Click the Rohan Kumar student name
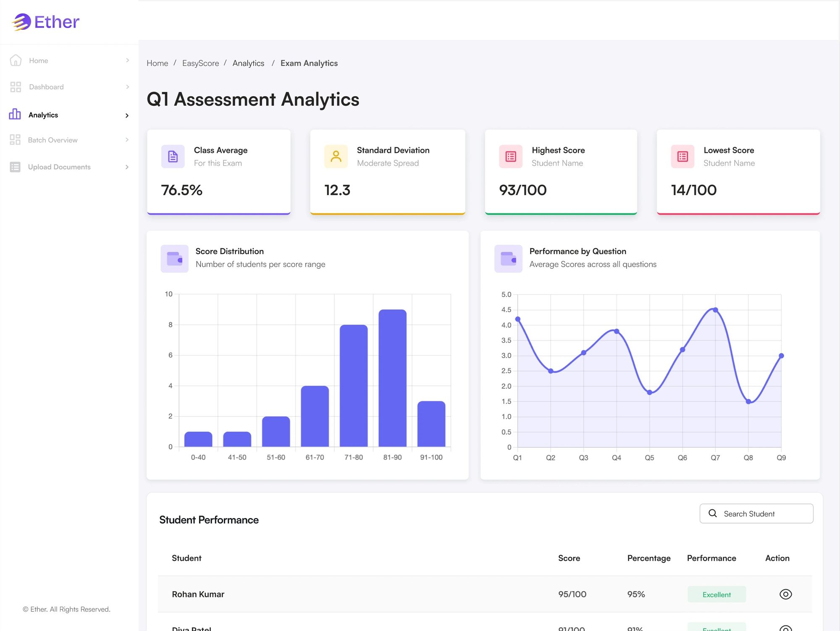The width and height of the screenshot is (840, 631). coord(198,594)
